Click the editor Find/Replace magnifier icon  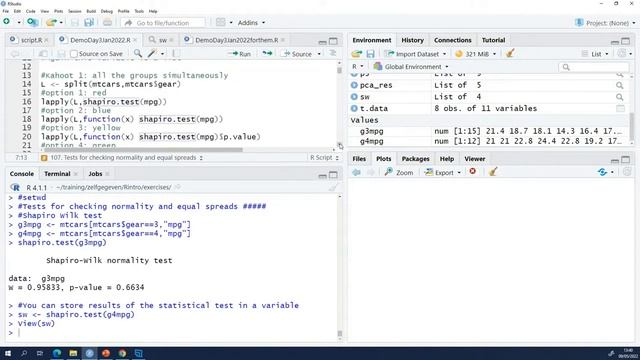(x=138, y=53)
